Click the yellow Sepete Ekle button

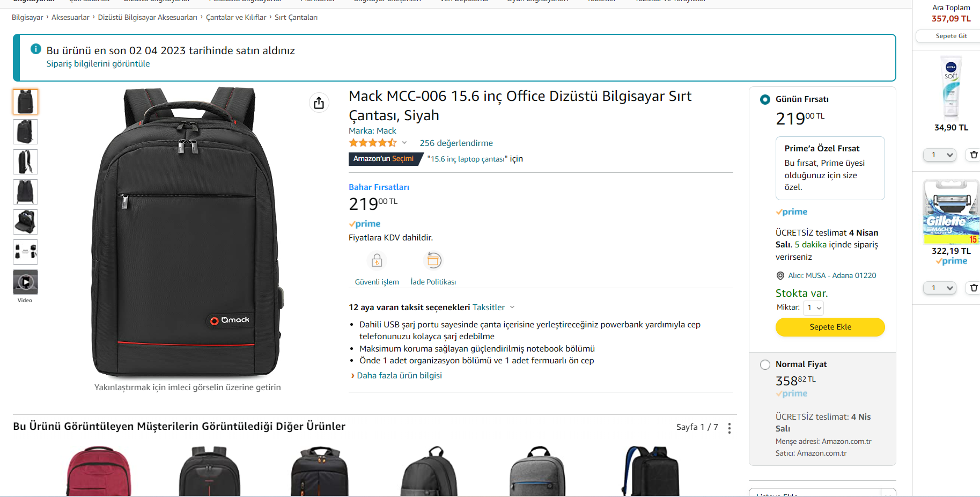(x=830, y=327)
